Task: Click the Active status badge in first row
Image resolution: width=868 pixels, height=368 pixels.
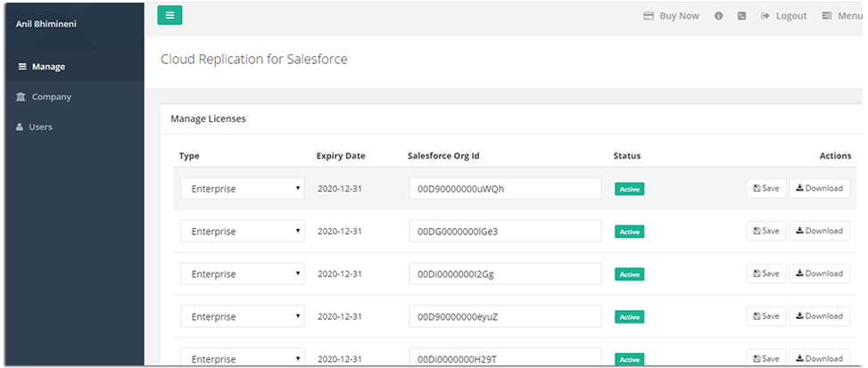Action: 629,189
